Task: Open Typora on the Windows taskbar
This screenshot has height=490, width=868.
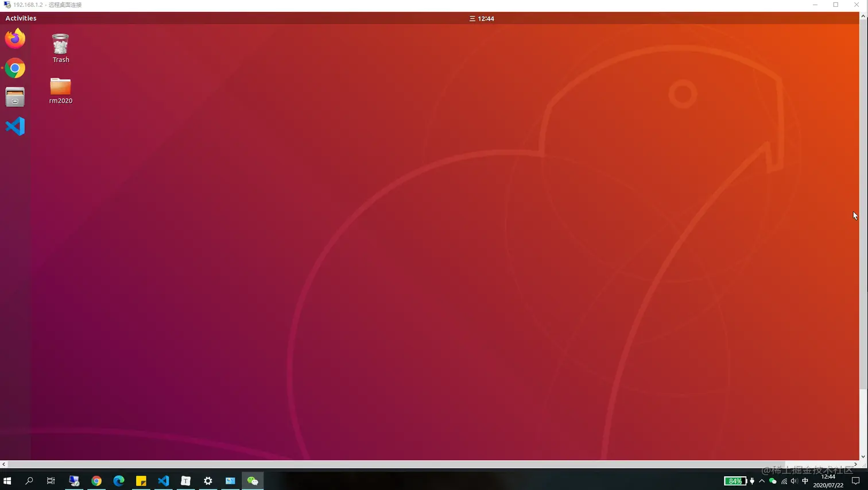Action: pos(186,481)
